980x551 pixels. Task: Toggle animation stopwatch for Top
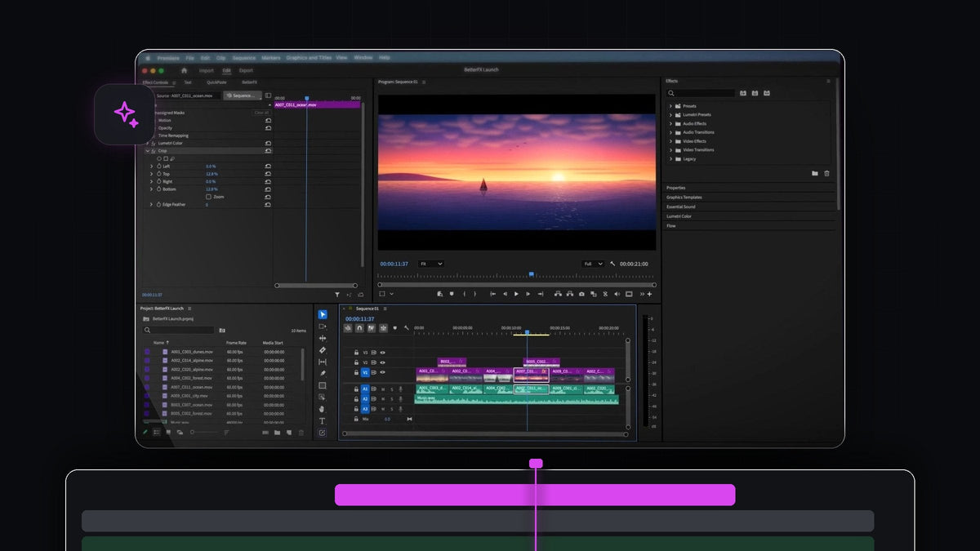[x=158, y=174]
